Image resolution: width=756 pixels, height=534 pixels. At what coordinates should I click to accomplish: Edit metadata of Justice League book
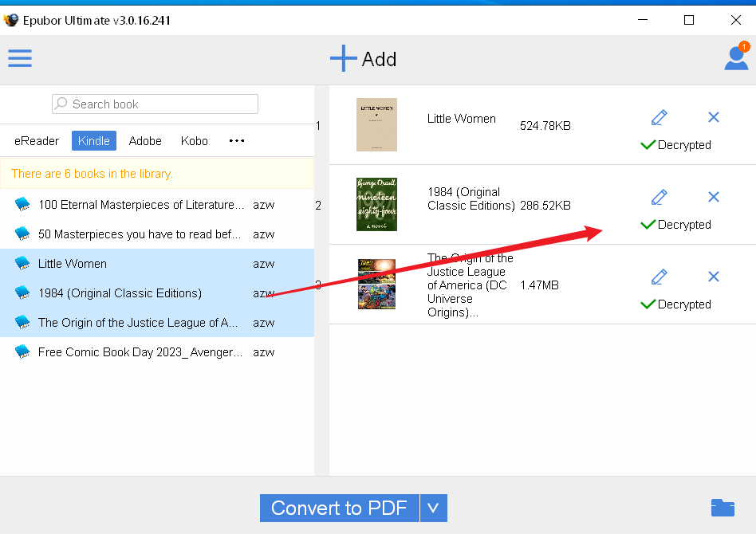[x=659, y=277]
